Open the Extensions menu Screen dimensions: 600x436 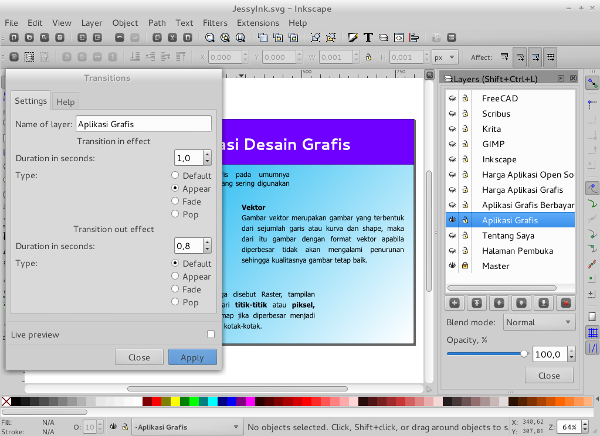(258, 23)
